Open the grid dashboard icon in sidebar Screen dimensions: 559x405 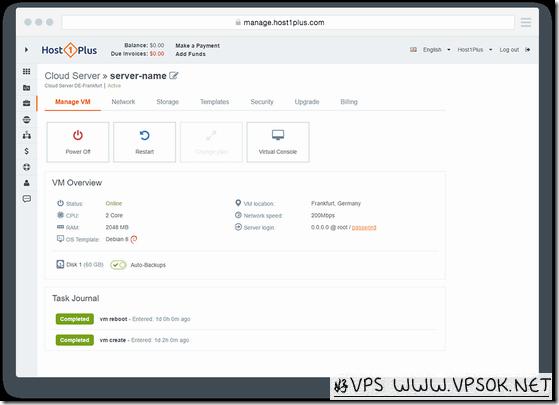[x=26, y=72]
